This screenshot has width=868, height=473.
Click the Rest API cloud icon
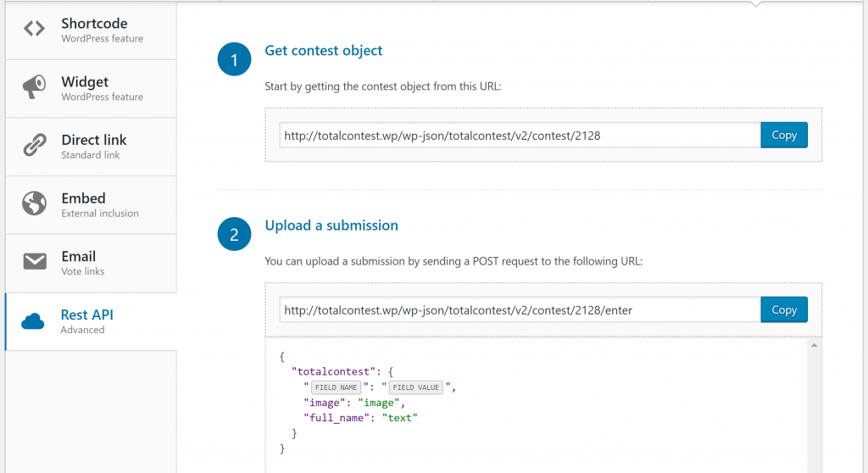coord(33,321)
